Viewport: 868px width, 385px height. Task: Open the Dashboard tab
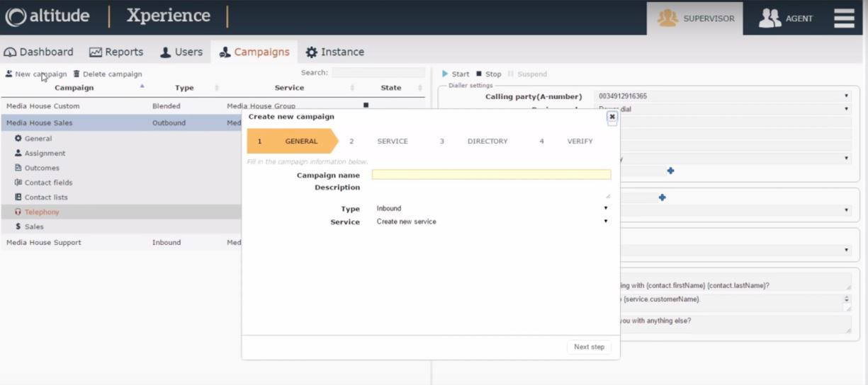pyautogui.click(x=39, y=52)
